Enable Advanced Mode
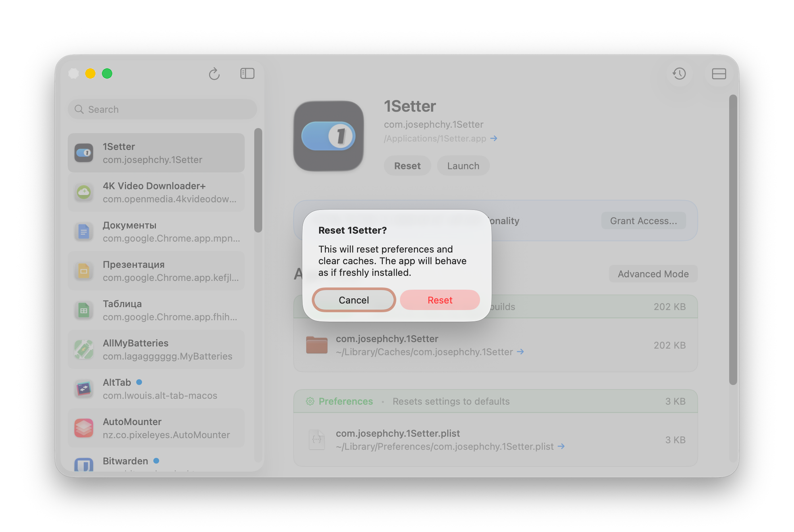 click(x=653, y=274)
